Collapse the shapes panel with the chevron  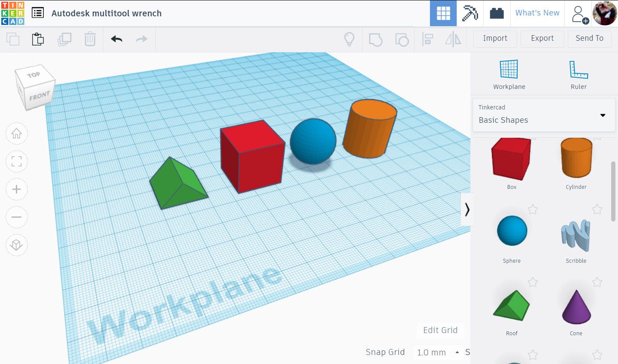[467, 209]
